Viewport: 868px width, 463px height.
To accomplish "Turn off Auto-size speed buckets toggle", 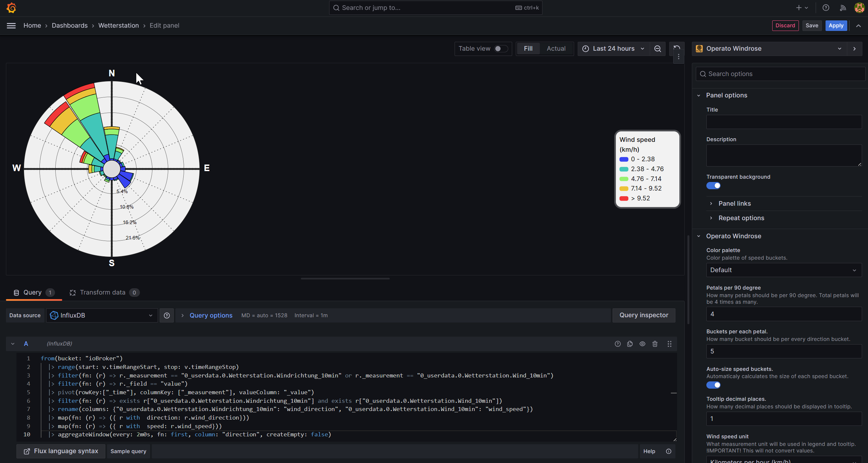I will (x=713, y=385).
